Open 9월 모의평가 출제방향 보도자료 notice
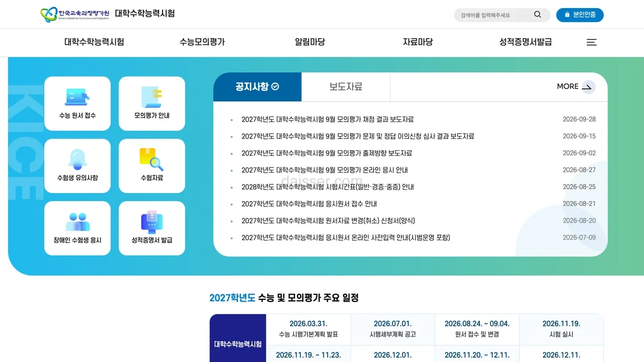Image resolution: width=644 pixels, height=362 pixels. click(327, 153)
